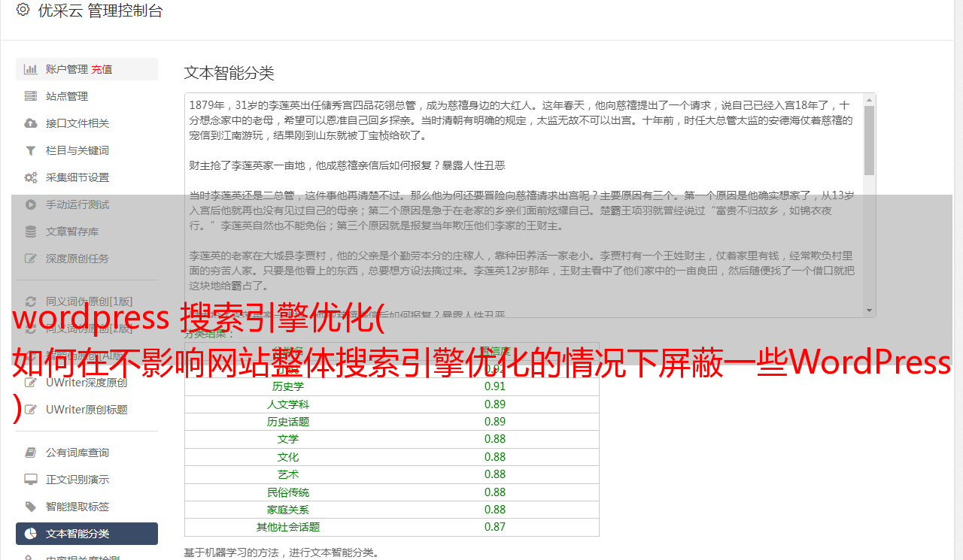Click the database icon for 文章暂存库
Image resolution: width=963 pixels, height=560 pixels.
point(31,232)
